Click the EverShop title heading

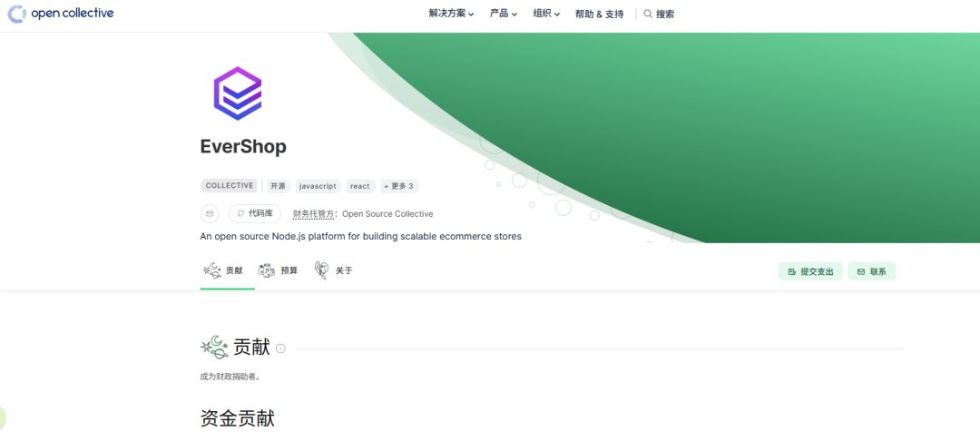click(243, 146)
